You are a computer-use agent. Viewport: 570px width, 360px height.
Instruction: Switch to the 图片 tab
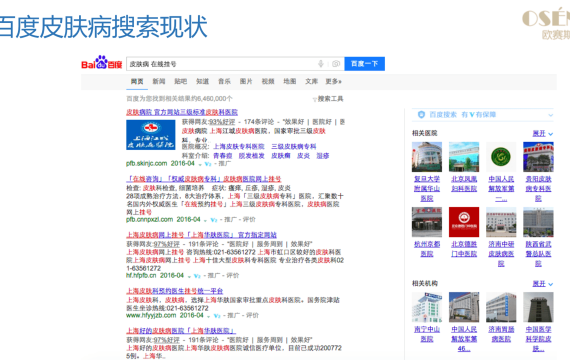[246, 81]
